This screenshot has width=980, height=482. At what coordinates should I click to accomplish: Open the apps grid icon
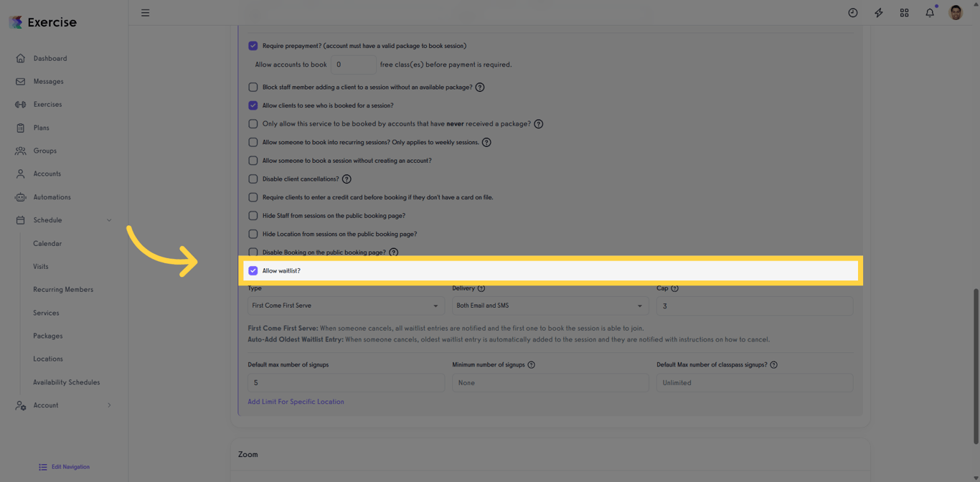coord(904,12)
